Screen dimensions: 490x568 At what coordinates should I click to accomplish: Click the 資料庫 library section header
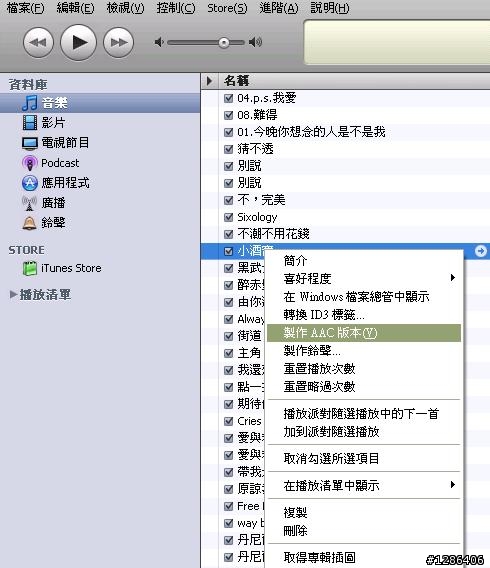[x=28, y=84]
